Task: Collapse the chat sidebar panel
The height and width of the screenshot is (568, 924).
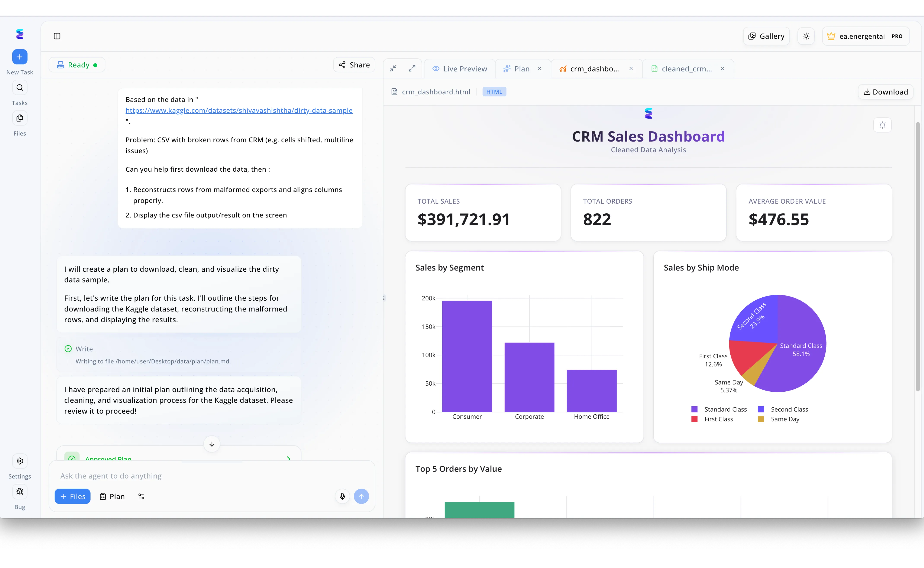Action: tap(57, 36)
